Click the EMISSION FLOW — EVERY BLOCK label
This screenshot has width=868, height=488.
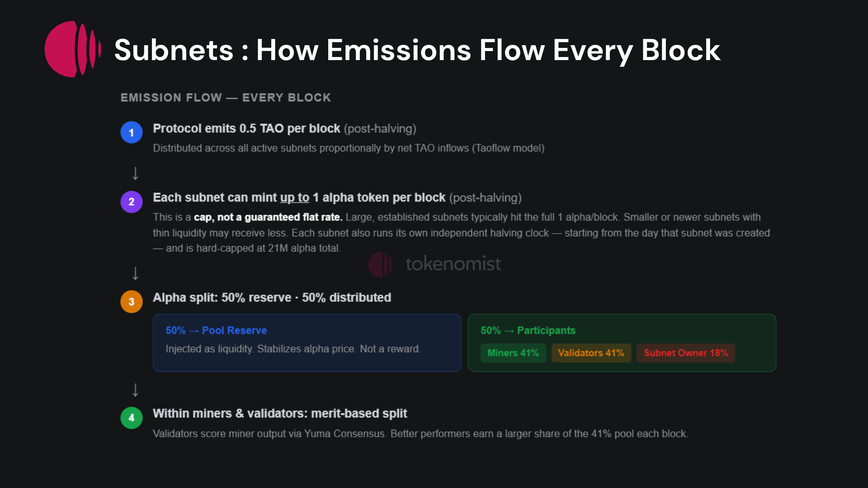pyautogui.click(x=226, y=98)
